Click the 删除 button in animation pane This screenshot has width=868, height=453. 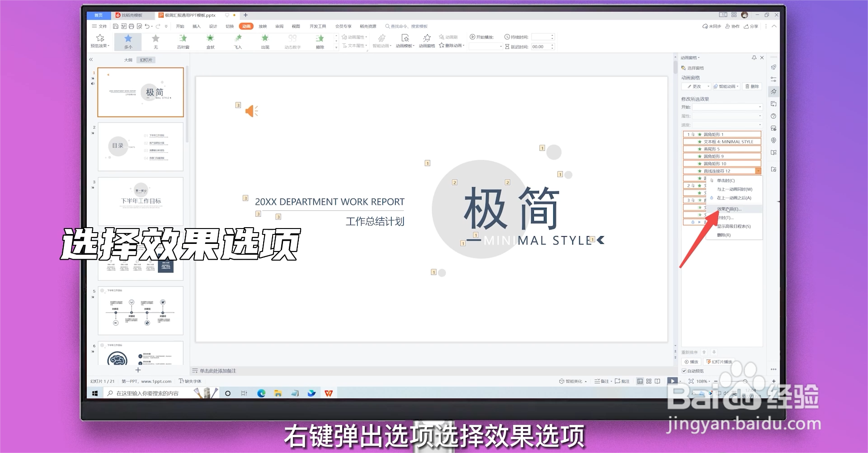pos(752,86)
